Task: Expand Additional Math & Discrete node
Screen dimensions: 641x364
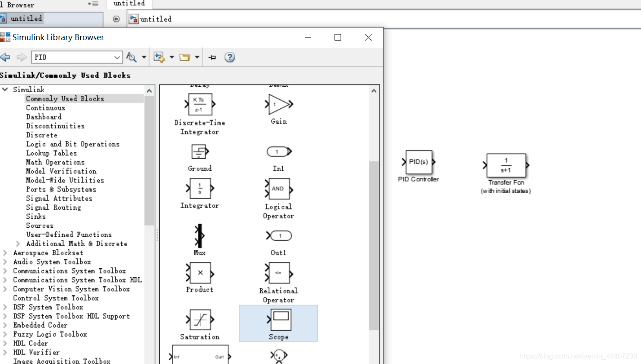Action: (x=18, y=244)
